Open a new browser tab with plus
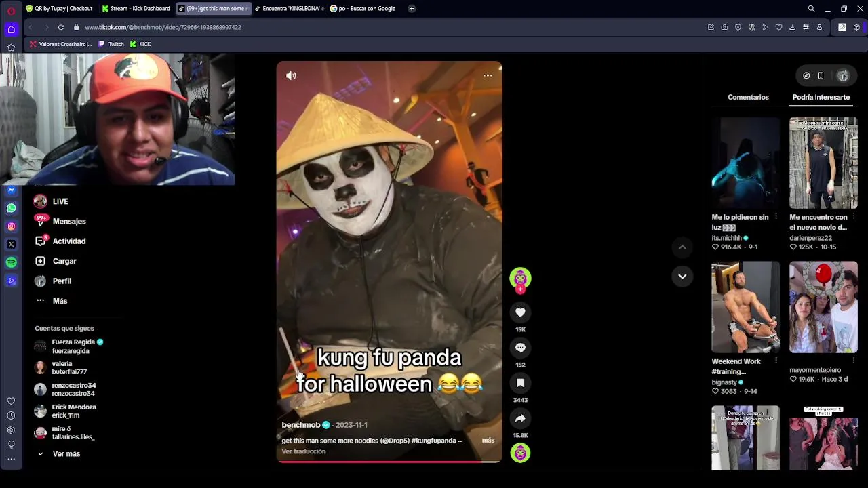 click(412, 9)
